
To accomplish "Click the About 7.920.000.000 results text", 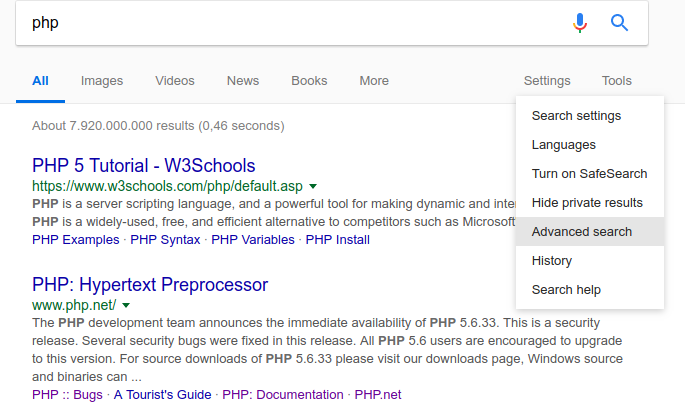I will tap(158, 126).
